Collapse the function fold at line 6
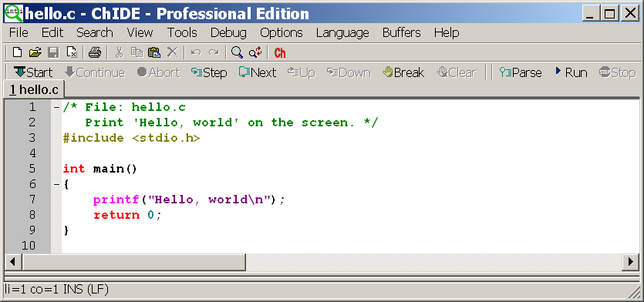 coord(56,185)
